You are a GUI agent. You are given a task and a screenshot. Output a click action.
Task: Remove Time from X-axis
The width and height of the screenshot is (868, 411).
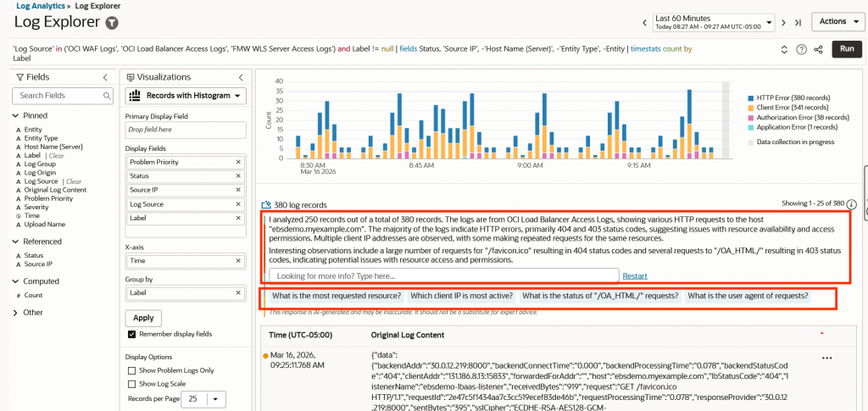(238, 260)
